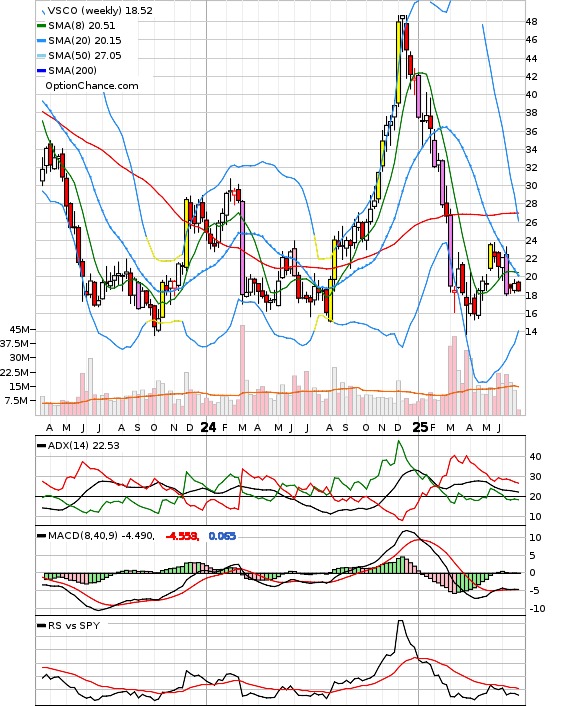Click the 45M volume axis label
This screenshot has height=706, width=566.
[19, 330]
